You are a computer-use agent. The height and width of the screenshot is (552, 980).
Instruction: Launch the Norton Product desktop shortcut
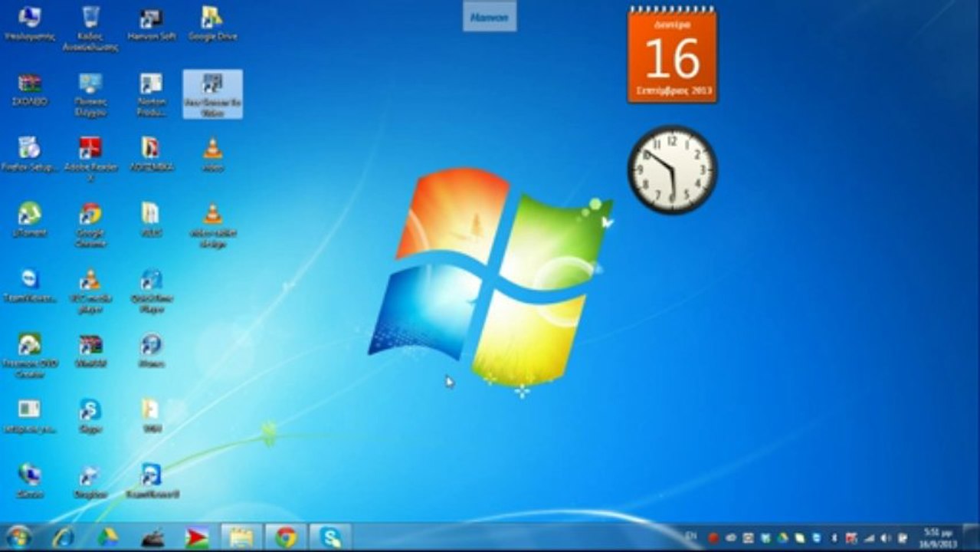151,95
